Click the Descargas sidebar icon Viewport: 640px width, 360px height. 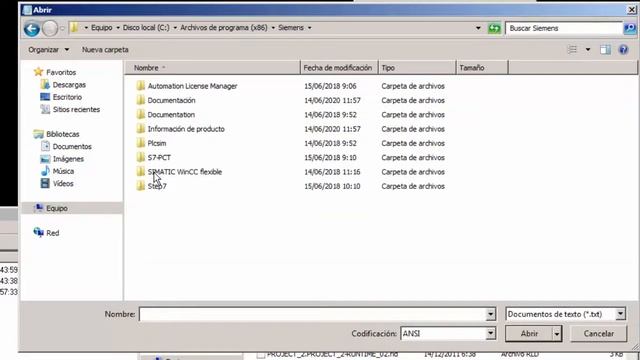coord(45,84)
